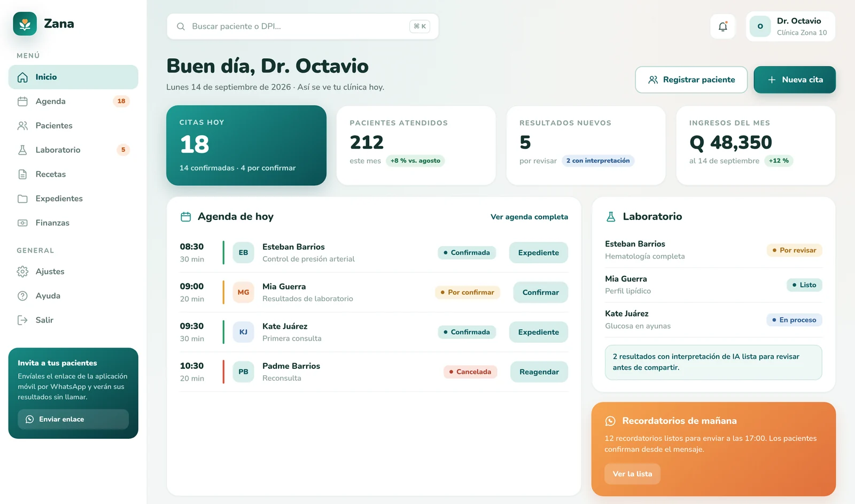This screenshot has width=855, height=504.
Task: Click the Ajustes gear icon
Action: pos(22,271)
